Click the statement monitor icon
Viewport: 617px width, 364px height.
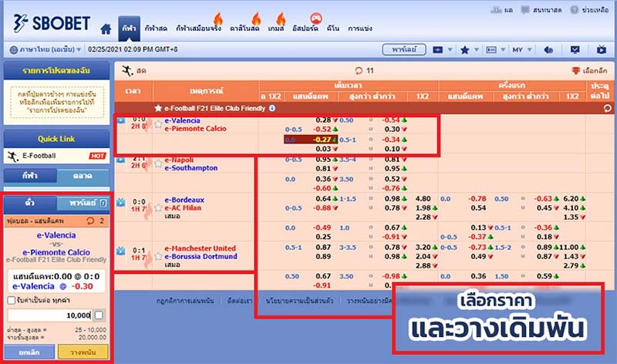pyautogui.click(x=575, y=49)
